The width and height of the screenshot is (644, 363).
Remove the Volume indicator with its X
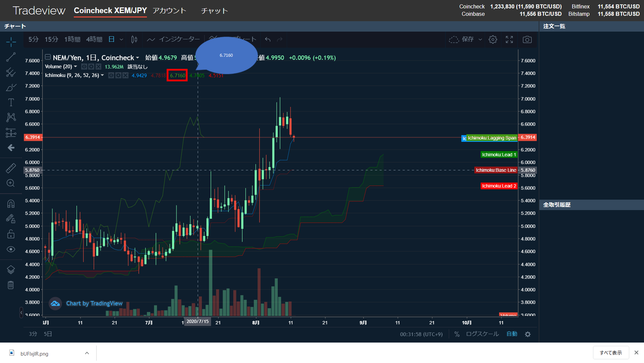98,67
